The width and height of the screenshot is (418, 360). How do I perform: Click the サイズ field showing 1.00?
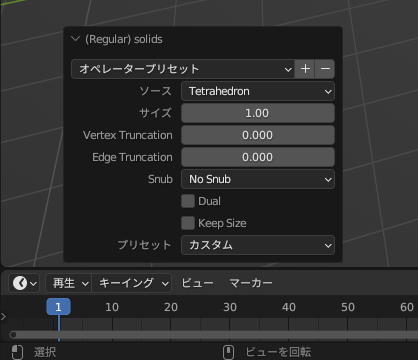(x=258, y=113)
